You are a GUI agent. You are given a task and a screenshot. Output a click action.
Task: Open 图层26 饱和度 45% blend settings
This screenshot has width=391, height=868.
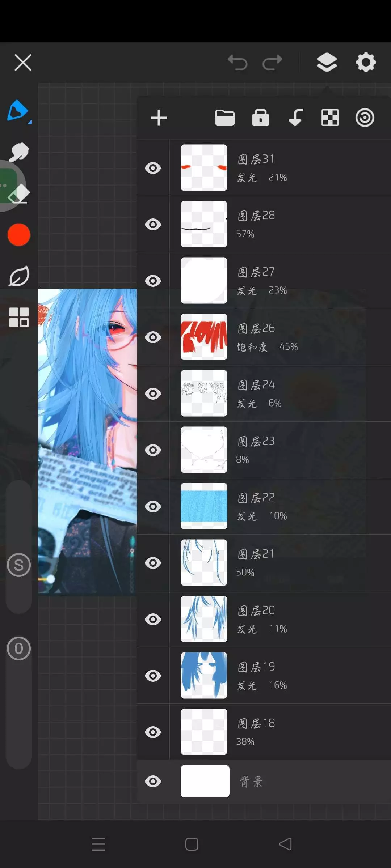click(x=267, y=347)
